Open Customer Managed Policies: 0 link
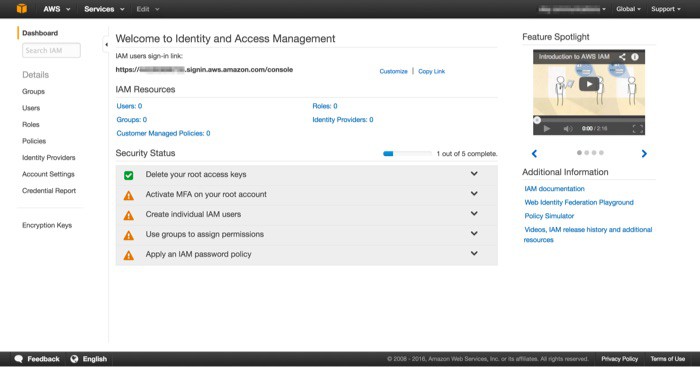The width and height of the screenshot is (700, 367). click(163, 133)
